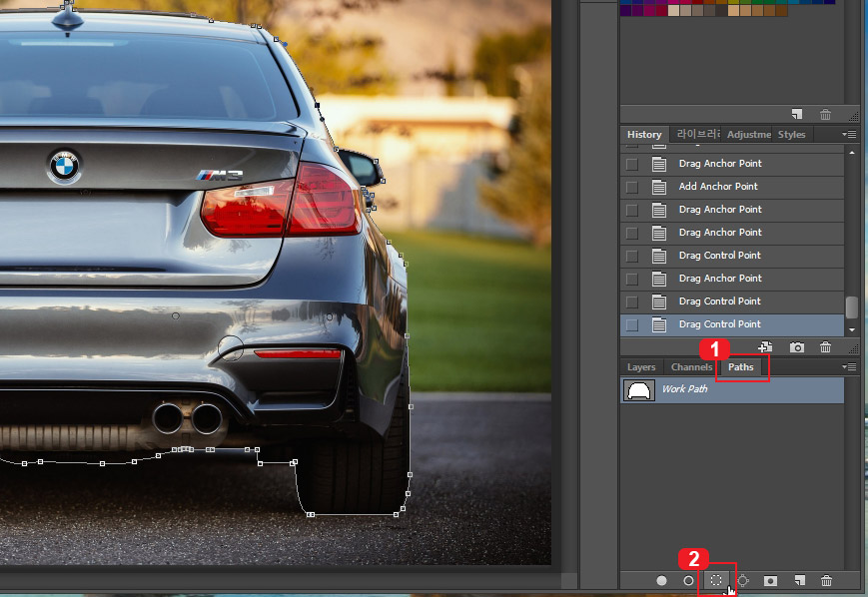This screenshot has width=868, height=597.
Task: Open the Channels tab
Action: click(x=691, y=366)
